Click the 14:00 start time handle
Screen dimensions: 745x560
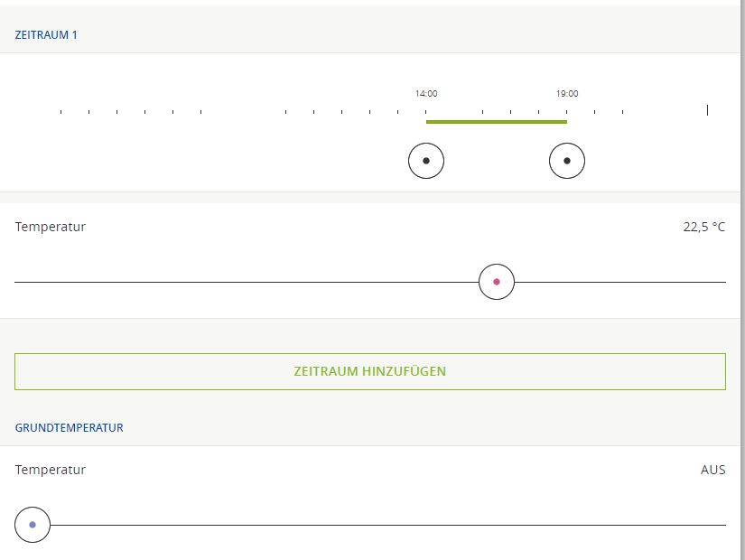point(426,162)
